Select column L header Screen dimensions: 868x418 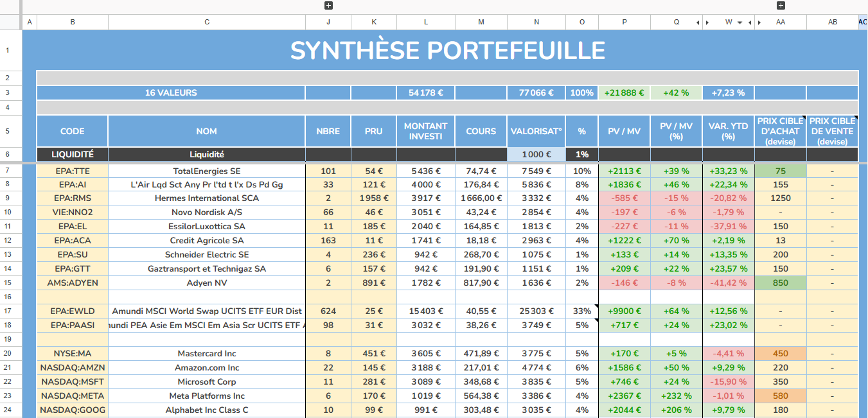pyautogui.click(x=426, y=22)
